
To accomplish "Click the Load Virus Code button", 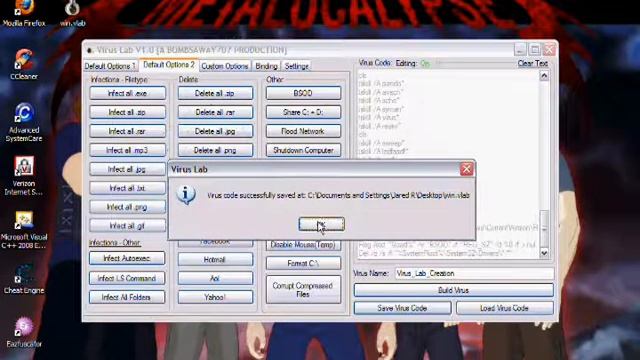I will pos(504,308).
